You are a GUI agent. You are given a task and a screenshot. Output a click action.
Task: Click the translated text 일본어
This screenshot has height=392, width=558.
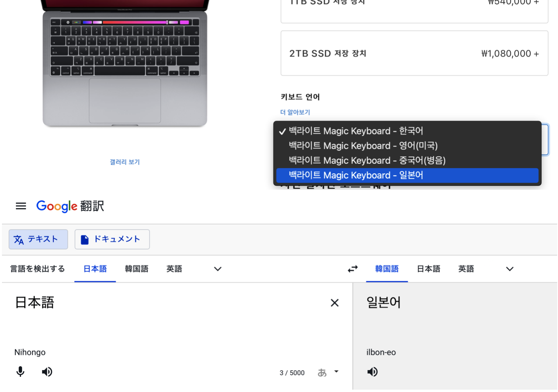(x=383, y=302)
